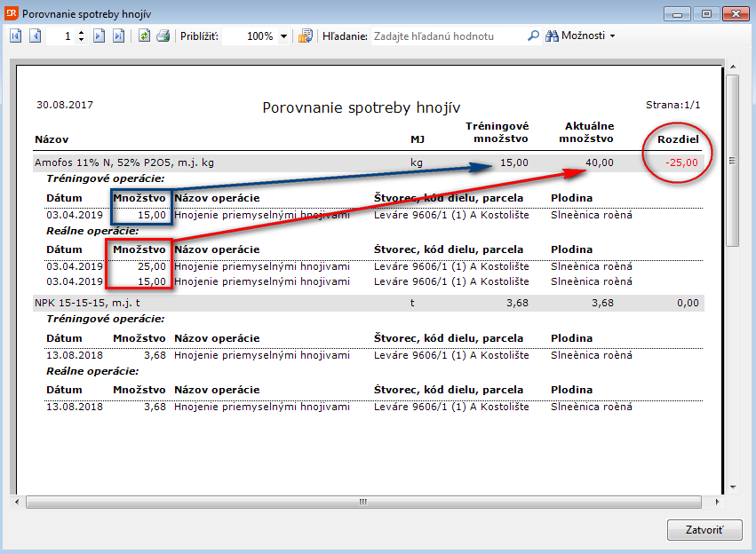Click the report title 'Porovnanie spotreby hnojív'
Image resolution: width=756 pixels, height=554 pixels.
point(362,107)
